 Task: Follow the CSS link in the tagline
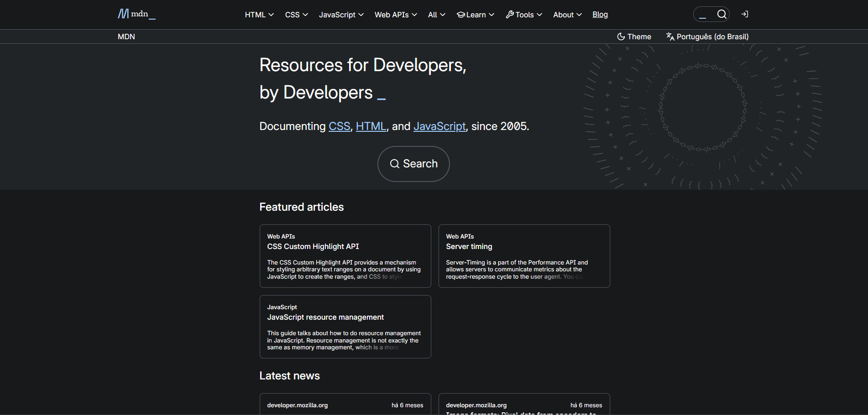tap(340, 126)
